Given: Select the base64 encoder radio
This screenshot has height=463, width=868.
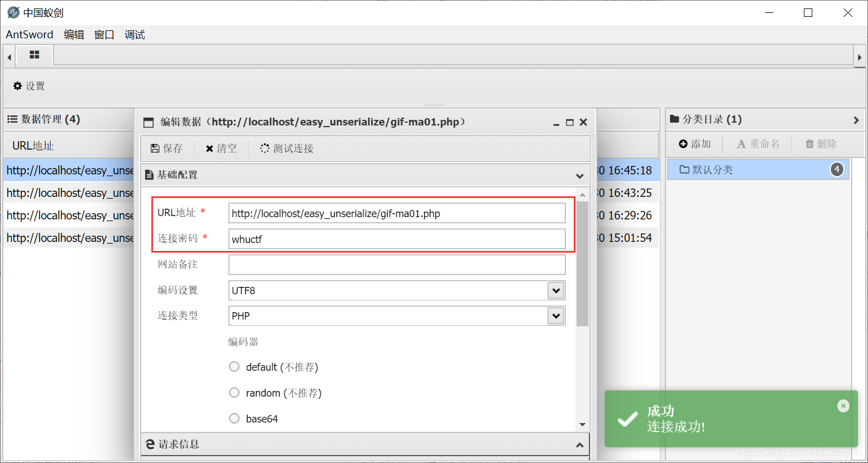Looking at the screenshot, I should click(x=235, y=419).
